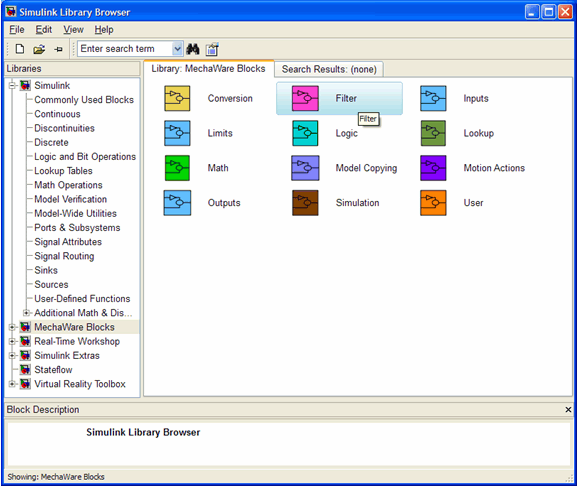The height and width of the screenshot is (487, 578).
Task: Open the Conversion block library icon
Action: pos(177,98)
